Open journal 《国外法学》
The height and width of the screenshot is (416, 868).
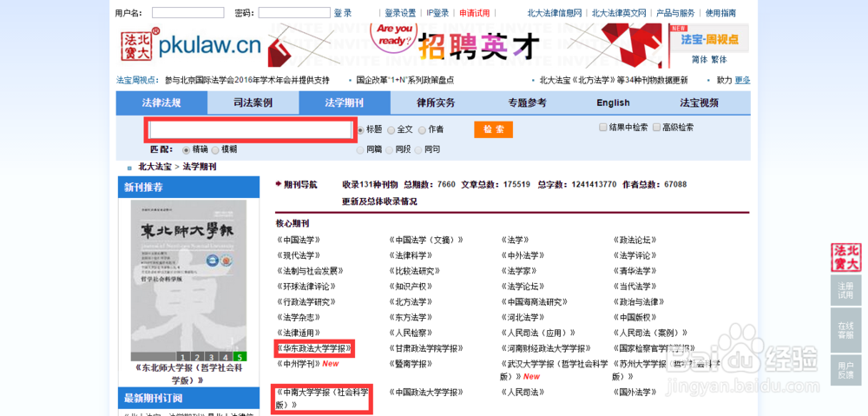click(x=635, y=393)
